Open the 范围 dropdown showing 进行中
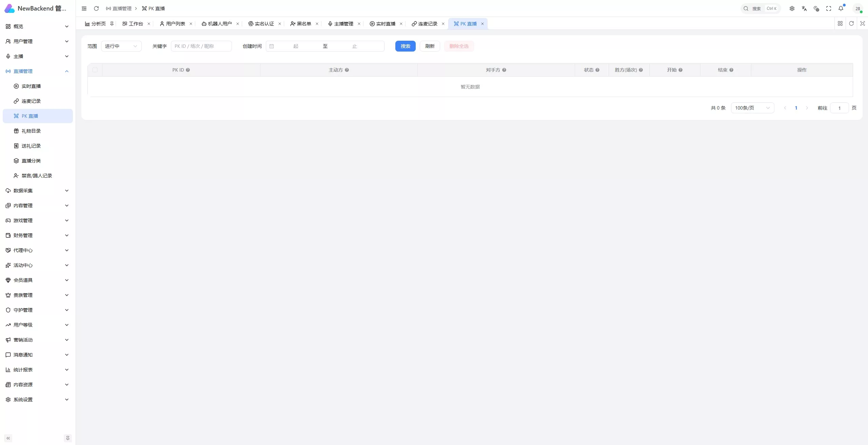The image size is (868, 445). tap(121, 46)
